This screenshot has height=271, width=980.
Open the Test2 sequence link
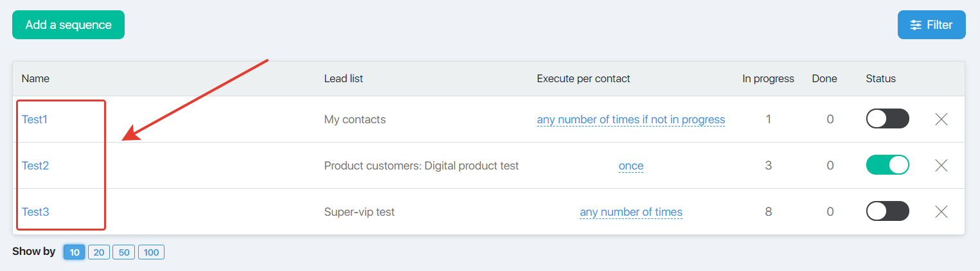coord(35,166)
